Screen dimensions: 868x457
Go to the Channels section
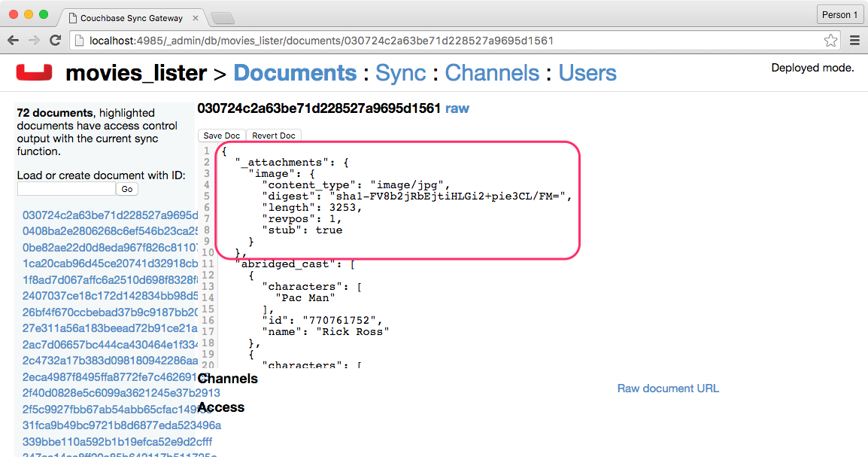pyautogui.click(x=492, y=73)
